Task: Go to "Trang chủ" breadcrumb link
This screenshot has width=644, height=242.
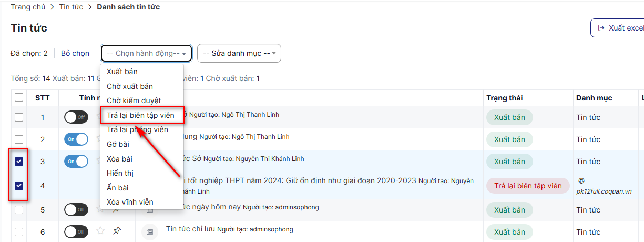Action: point(27,7)
